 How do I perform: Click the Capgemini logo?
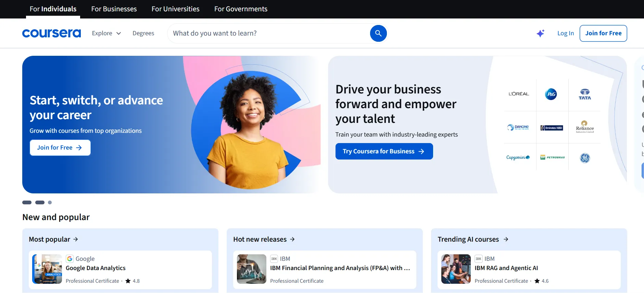click(x=518, y=157)
